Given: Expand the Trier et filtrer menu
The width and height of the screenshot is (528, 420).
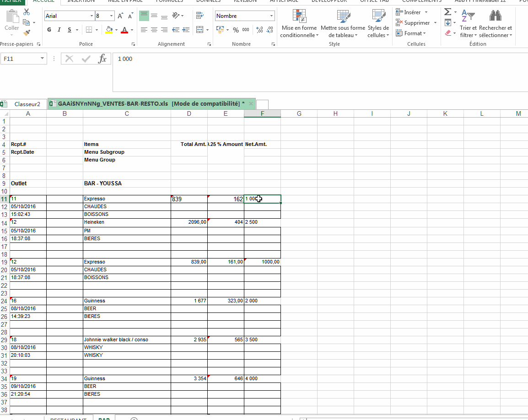Looking at the screenshot, I should [469, 24].
